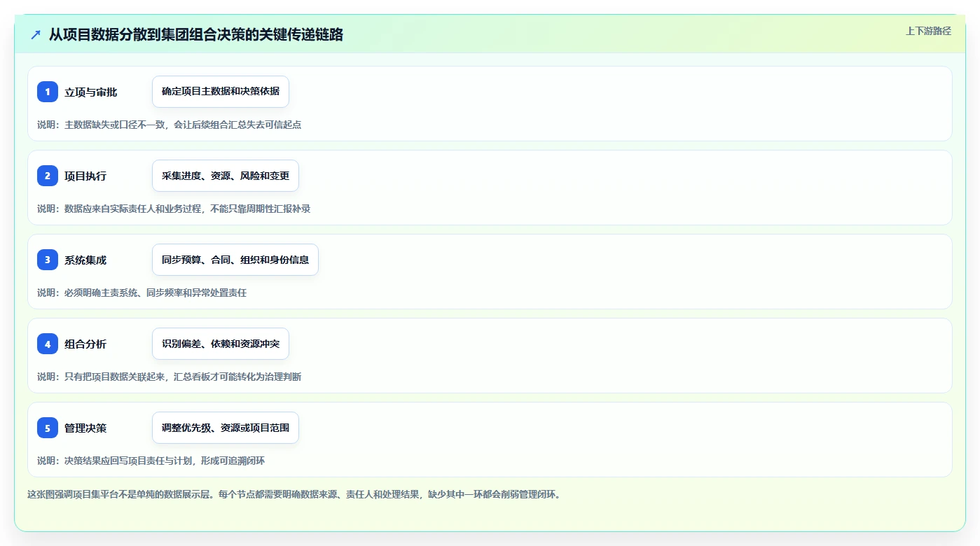Click the step 3 number badge
The image size is (980, 546).
48,260
